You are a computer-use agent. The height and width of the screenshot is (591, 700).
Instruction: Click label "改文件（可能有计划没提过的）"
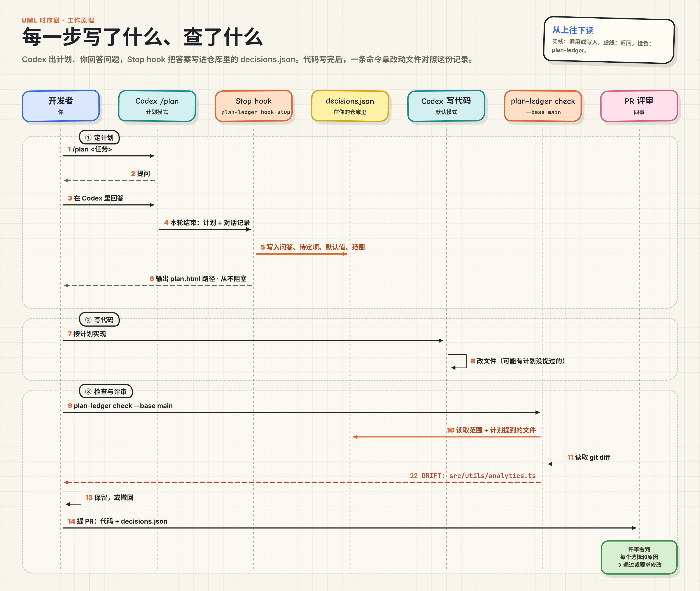521,361
